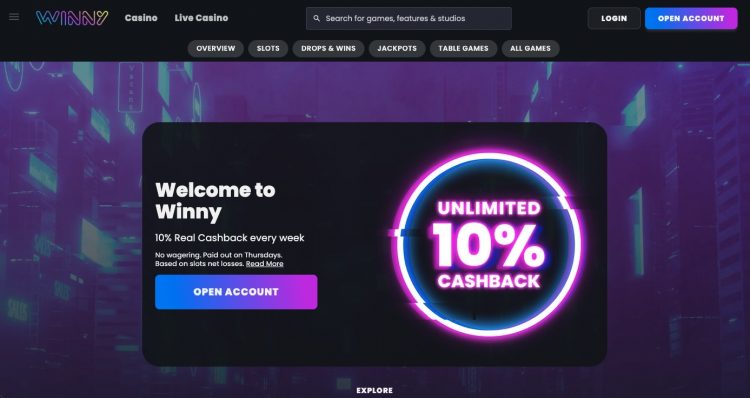750x398 pixels.
Task: Select the Jackpots category pill
Action: coord(397,48)
